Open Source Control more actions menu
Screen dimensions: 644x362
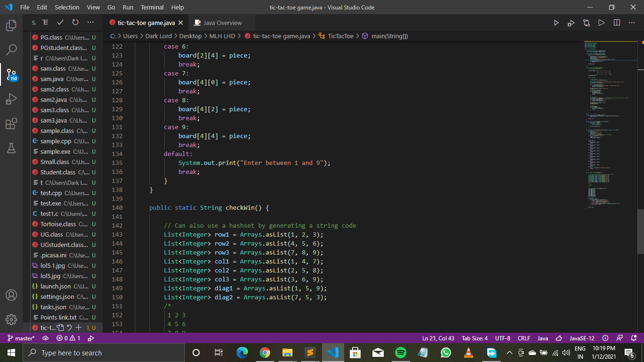tap(91, 22)
